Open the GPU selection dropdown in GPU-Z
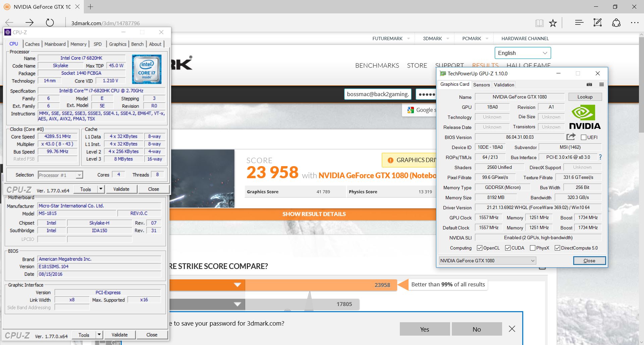The image size is (644, 345). point(487,261)
